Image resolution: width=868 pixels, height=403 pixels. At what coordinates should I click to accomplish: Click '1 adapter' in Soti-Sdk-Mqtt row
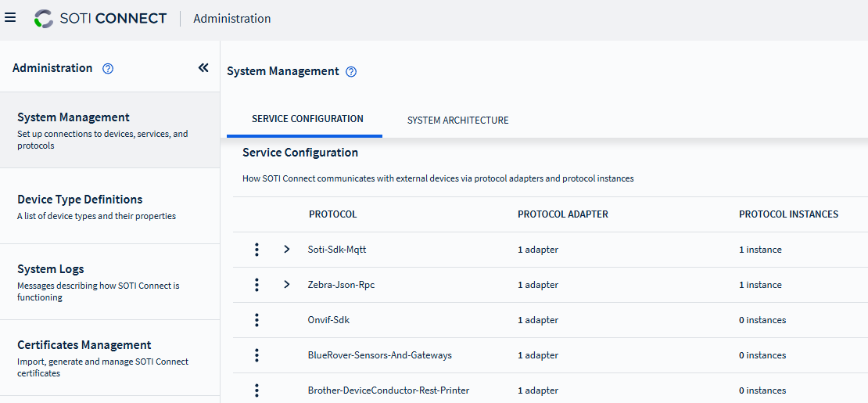click(538, 250)
